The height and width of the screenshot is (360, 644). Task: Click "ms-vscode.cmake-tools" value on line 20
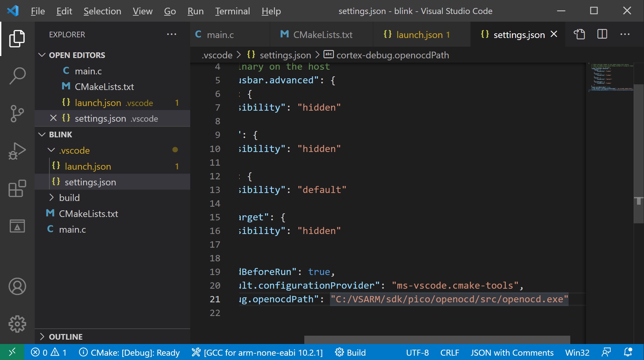coord(455,286)
